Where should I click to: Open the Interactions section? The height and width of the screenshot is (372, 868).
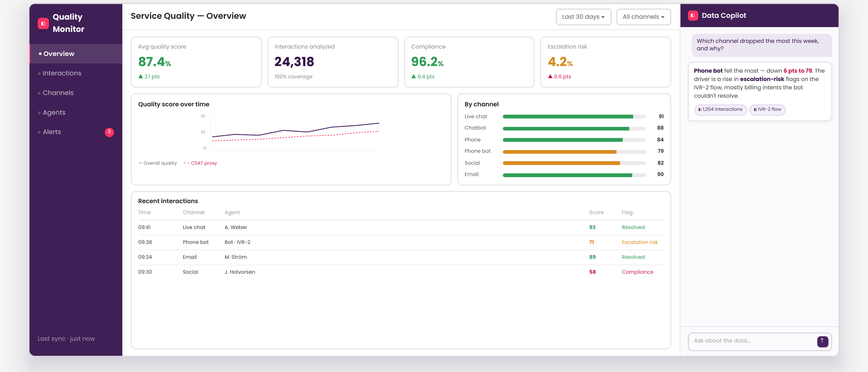click(76, 73)
